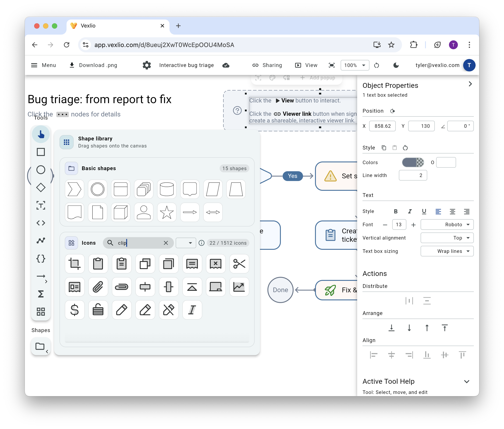Click the scissors icon in icon results
The image size is (504, 429).
pos(239,264)
